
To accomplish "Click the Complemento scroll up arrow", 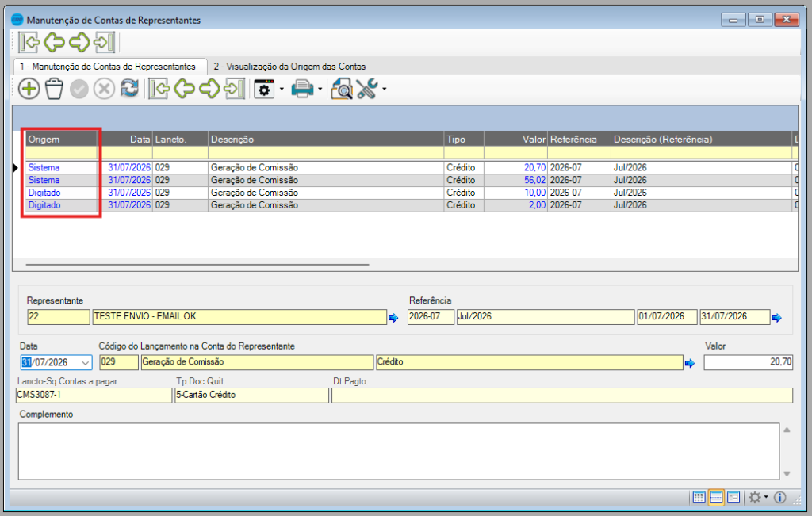I will (787, 430).
